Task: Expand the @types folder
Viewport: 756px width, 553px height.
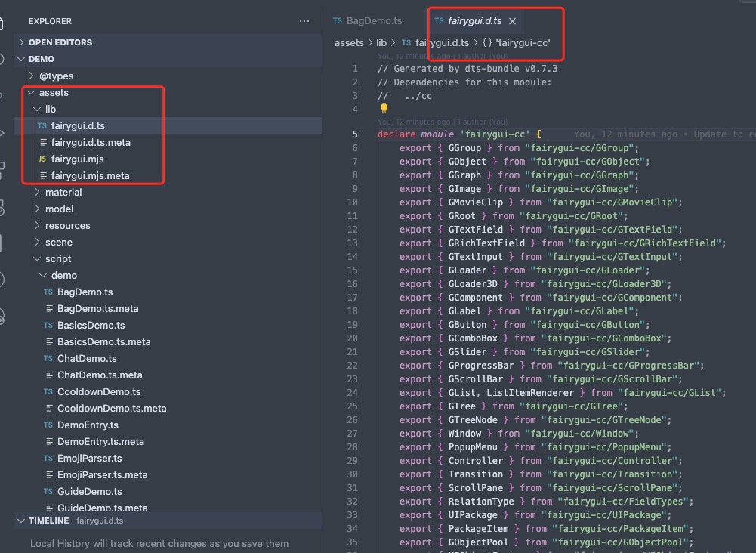Action: (31, 76)
